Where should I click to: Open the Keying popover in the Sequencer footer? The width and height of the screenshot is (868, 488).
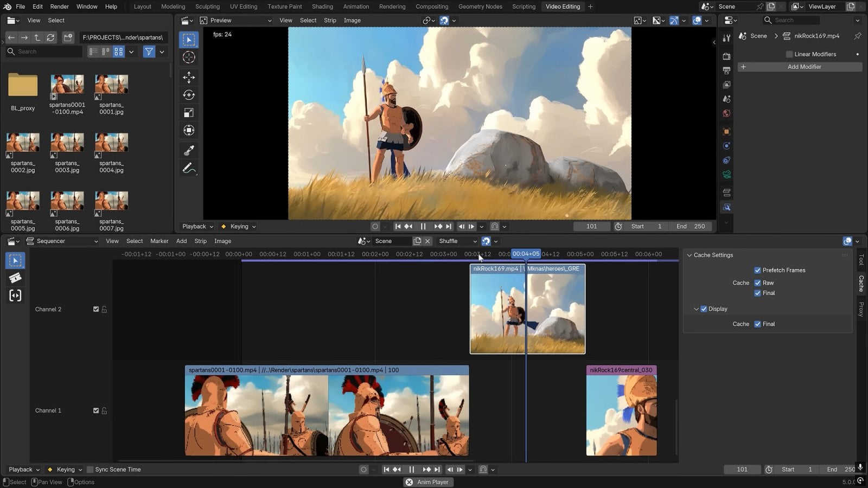click(65, 470)
